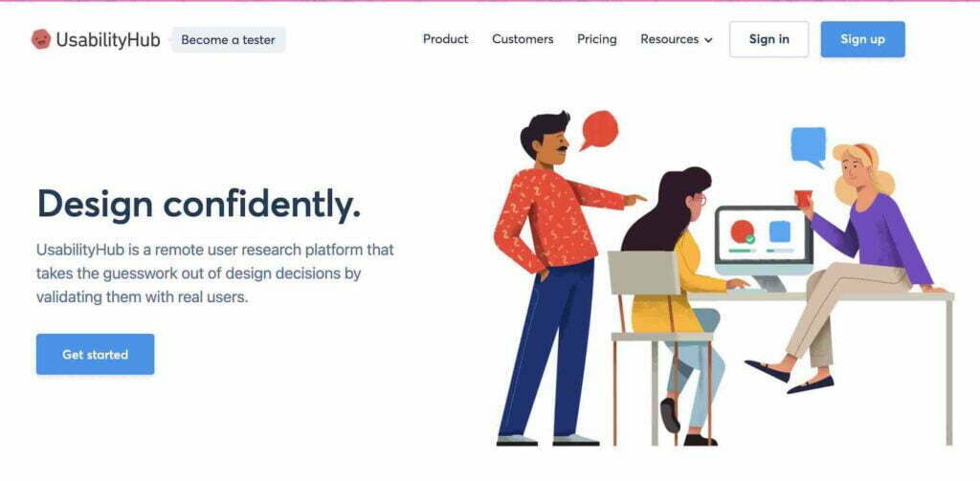Screen dimensions: 980x481
Task: Expand the Resources dropdown menu
Action: (x=677, y=39)
